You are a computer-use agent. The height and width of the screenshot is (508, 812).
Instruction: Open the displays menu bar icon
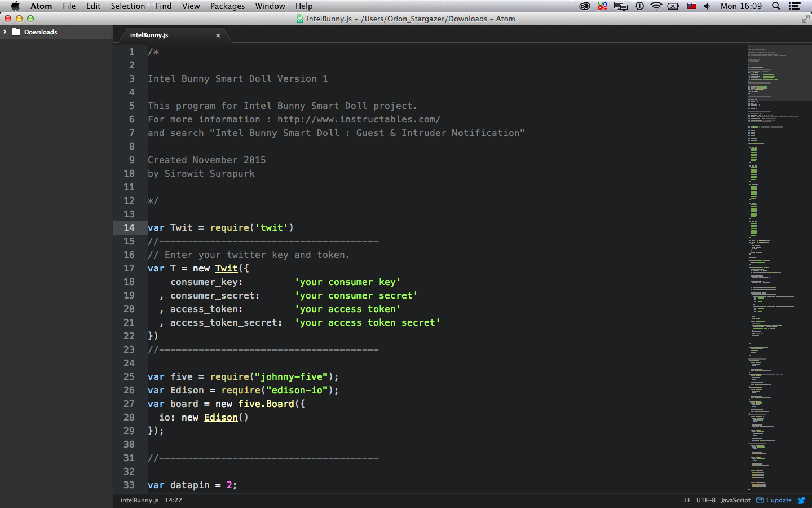coord(621,6)
